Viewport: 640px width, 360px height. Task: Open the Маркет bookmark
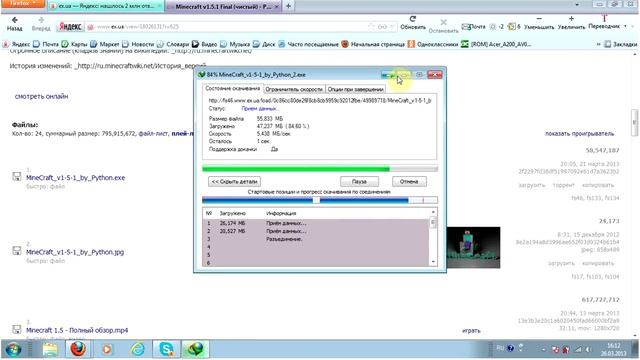pyautogui.click(x=105, y=44)
